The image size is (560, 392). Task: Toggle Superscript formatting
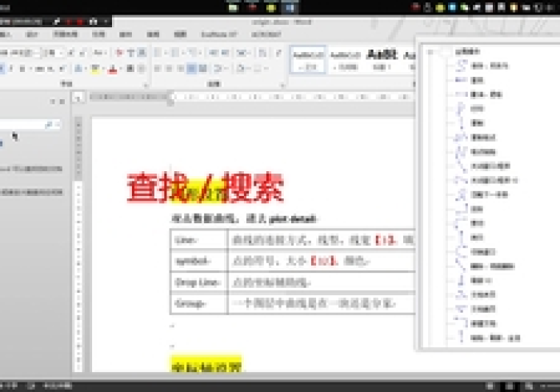[x=62, y=68]
